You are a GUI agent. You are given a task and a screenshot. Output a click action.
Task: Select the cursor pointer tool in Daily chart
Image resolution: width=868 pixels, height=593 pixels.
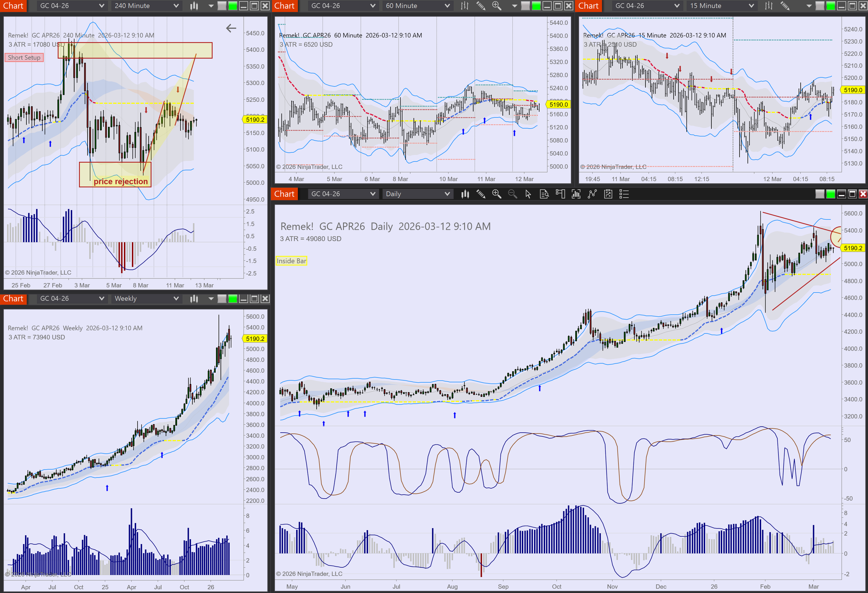528,194
